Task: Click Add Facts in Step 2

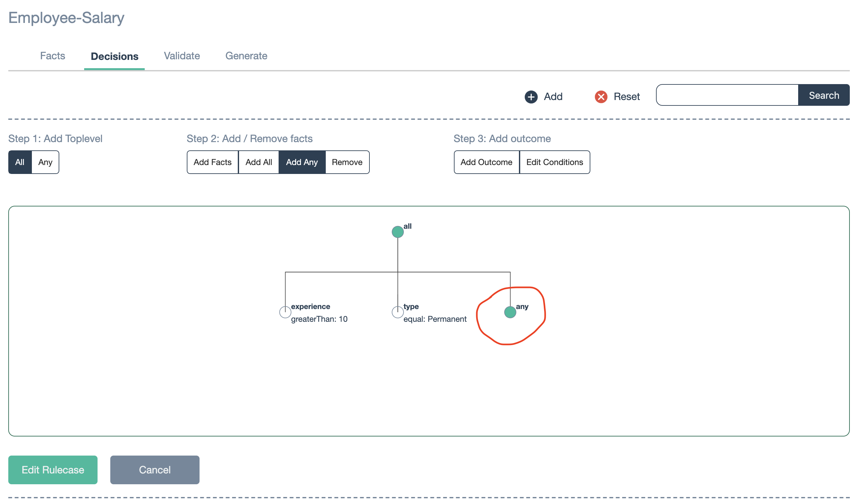Action: pos(212,162)
